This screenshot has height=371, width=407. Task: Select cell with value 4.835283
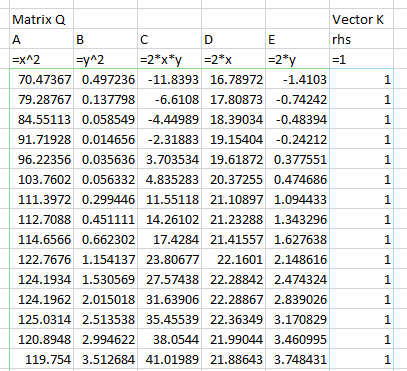click(x=169, y=179)
